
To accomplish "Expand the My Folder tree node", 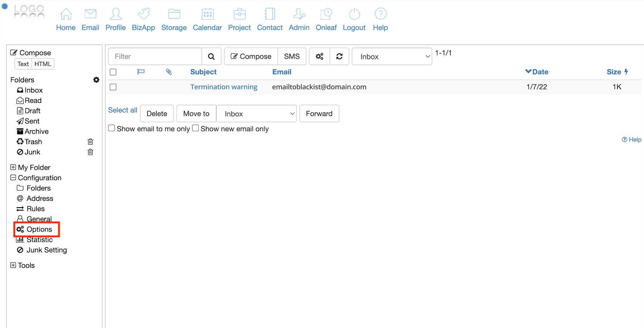I will pos(13,167).
